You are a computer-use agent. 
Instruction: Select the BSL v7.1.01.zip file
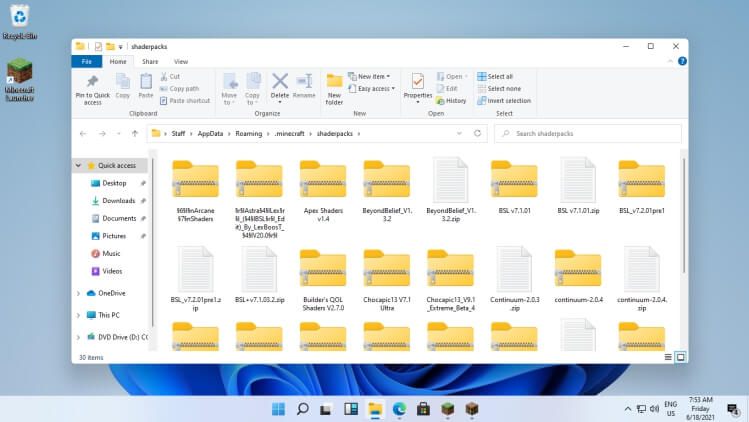click(x=578, y=185)
